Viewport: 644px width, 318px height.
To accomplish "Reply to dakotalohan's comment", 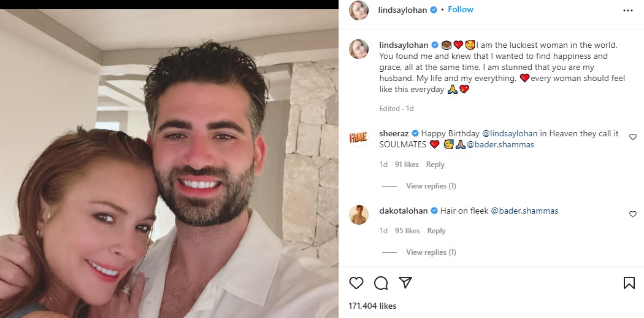I will tap(436, 231).
